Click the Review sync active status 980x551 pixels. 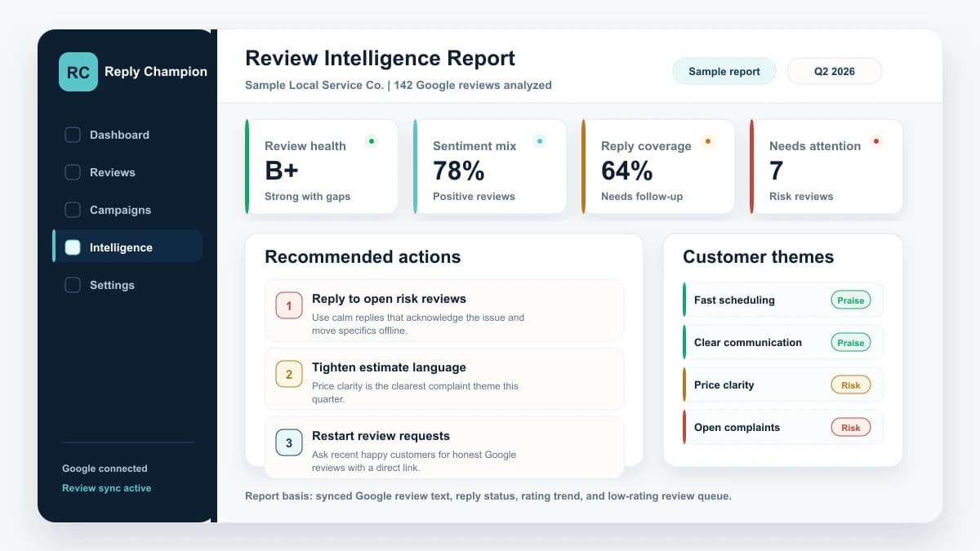pyautogui.click(x=106, y=488)
